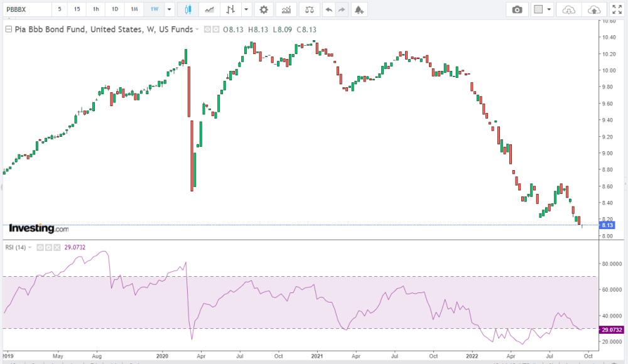Image resolution: width=628 pixels, height=364 pixels.
Task: Select candlestick chart style icon
Action: click(x=188, y=9)
